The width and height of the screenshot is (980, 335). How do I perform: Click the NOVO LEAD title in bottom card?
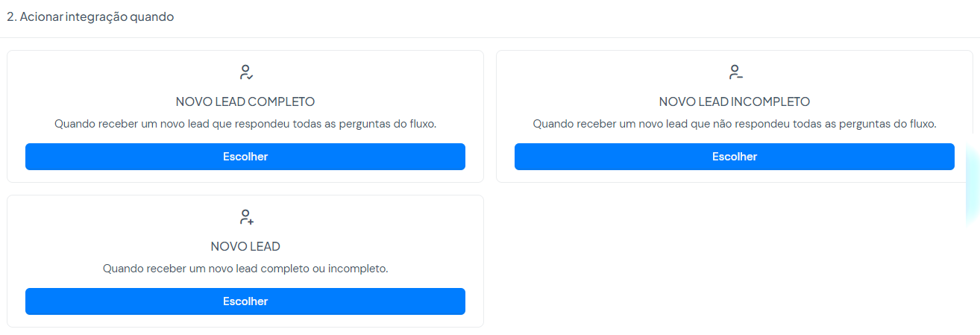pos(245,246)
